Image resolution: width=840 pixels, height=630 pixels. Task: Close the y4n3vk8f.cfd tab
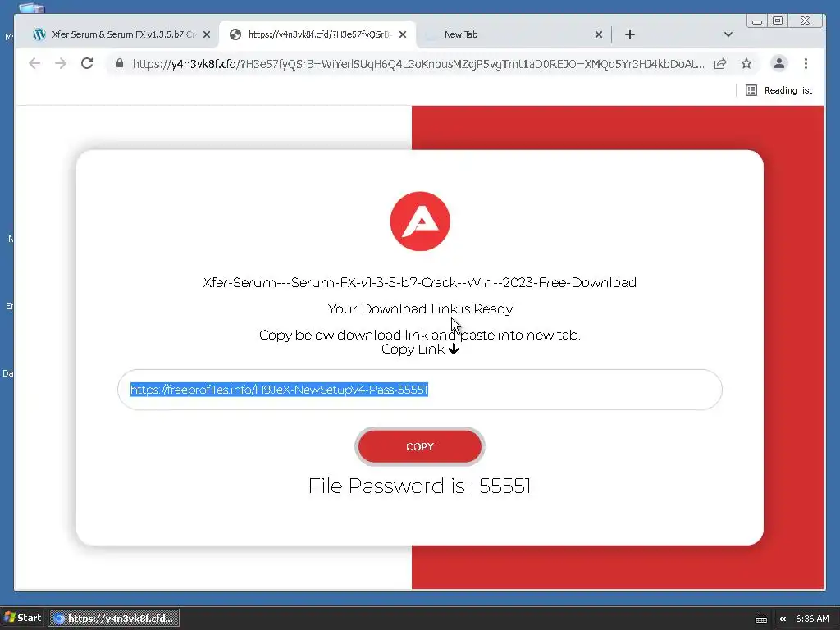point(403,34)
